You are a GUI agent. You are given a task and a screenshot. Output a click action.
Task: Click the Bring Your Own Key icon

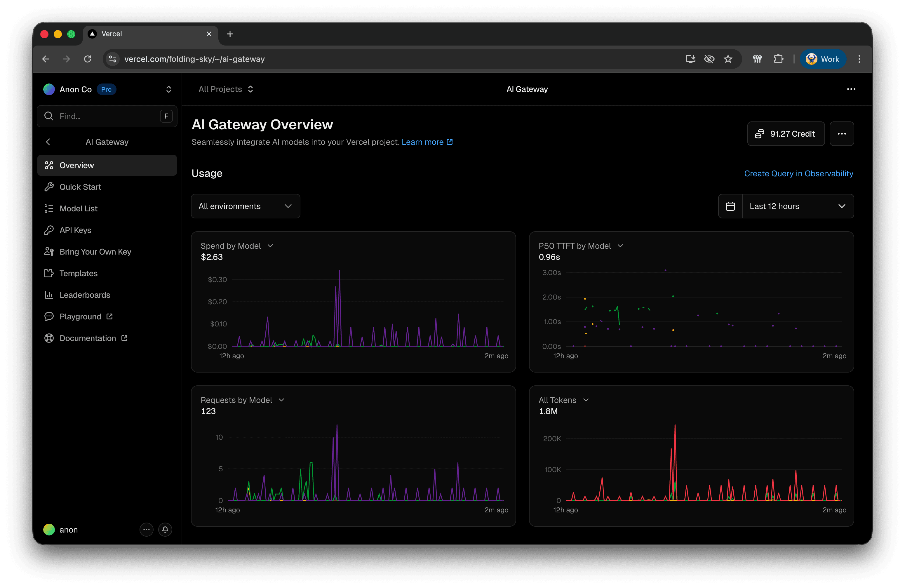(49, 251)
